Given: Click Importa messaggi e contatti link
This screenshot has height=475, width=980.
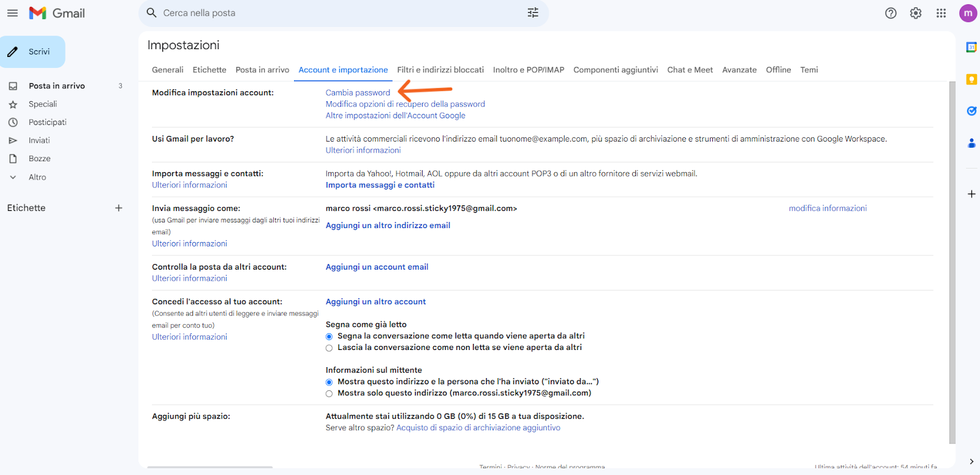Looking at the screenshot, I should [x=380, y=185].
